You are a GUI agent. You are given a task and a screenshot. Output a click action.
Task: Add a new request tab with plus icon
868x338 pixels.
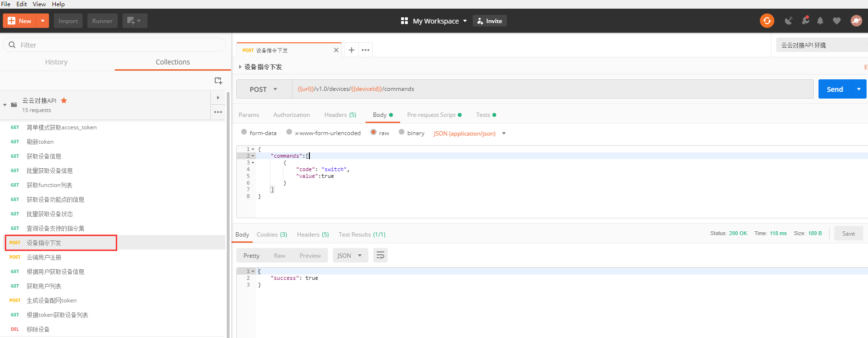352,50
